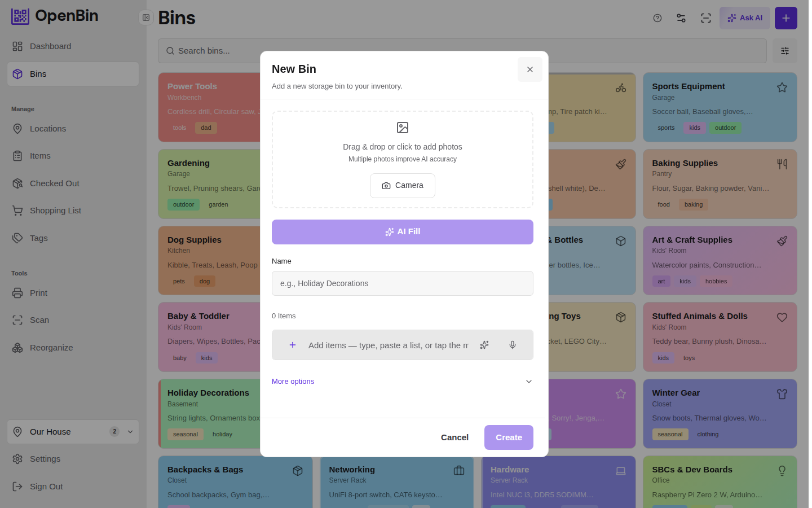The width and height of the screenshot is (812, 508).
Task: Click the box icon on the Toys card
Action: [x=621, y=317]
